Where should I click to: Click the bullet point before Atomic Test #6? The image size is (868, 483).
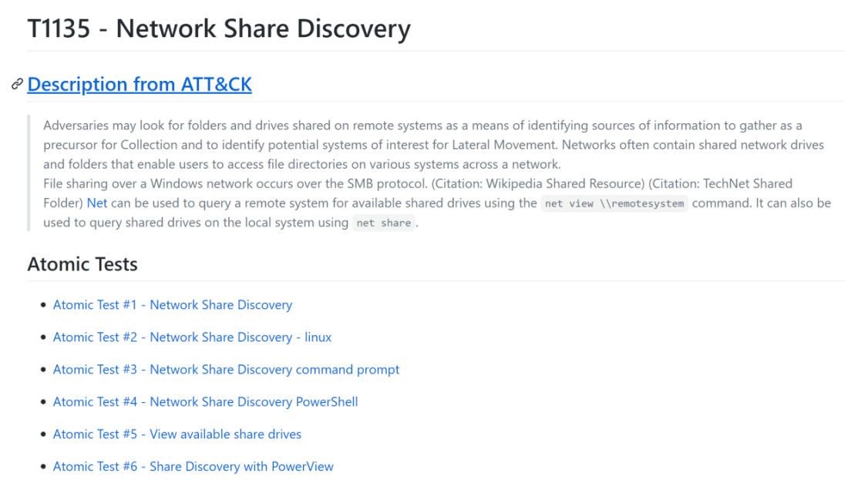[x=43, y=466]
